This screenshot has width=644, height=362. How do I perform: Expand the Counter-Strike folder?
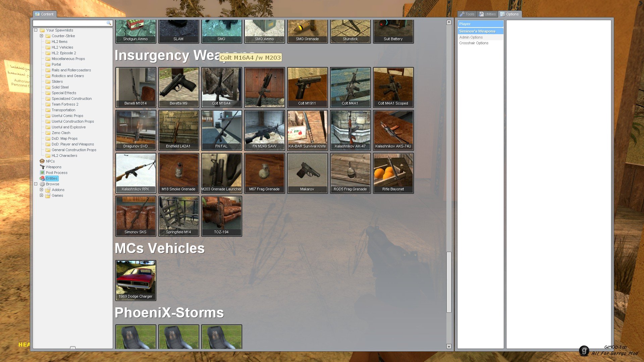point(41,36)
